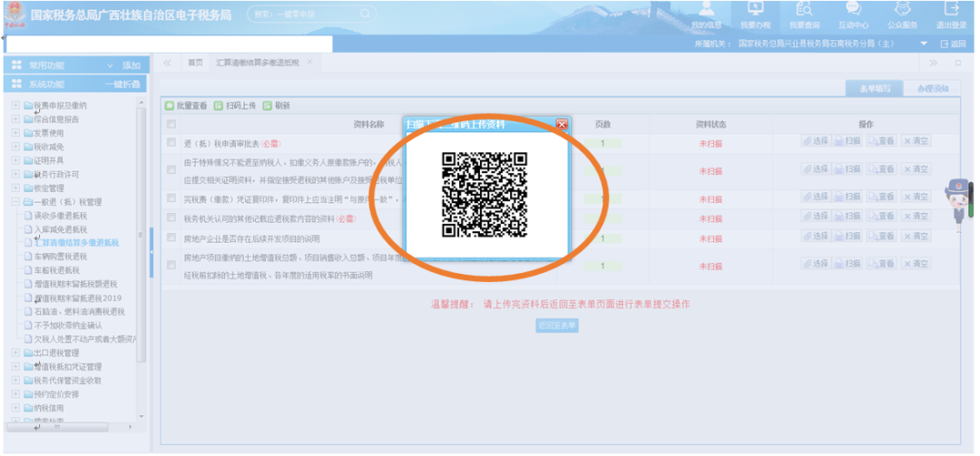The width and height of the screenshot is (980, 456).
Task: Check the 完税费（缴款）凭证复印件 row checkbox
Action: pos(171,198)
